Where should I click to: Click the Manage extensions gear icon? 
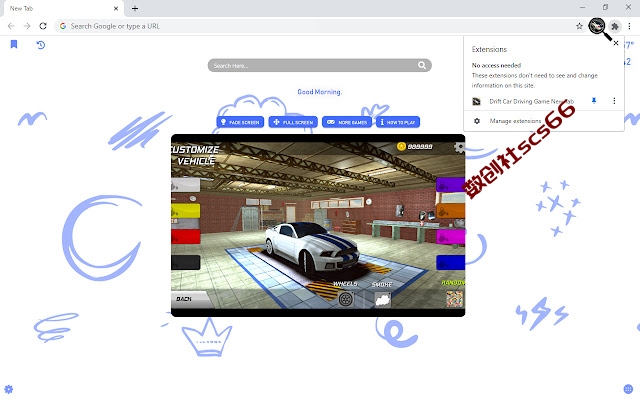tap(477, 121)
